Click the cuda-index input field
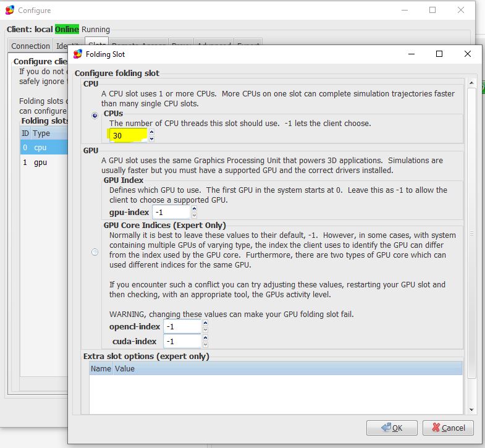 click(182, 341)
